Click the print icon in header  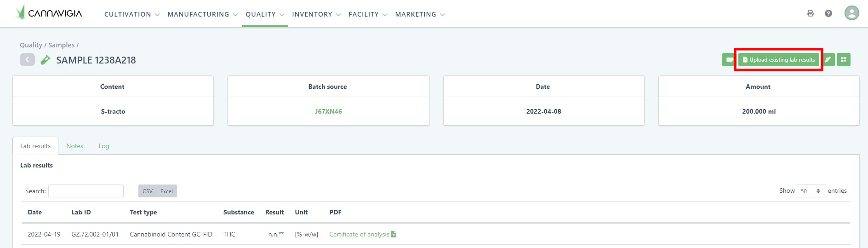tap(810, 13)
